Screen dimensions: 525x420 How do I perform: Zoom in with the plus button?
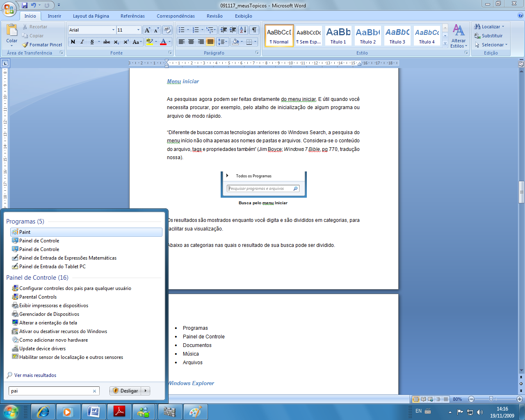click(x=519, y=399)
